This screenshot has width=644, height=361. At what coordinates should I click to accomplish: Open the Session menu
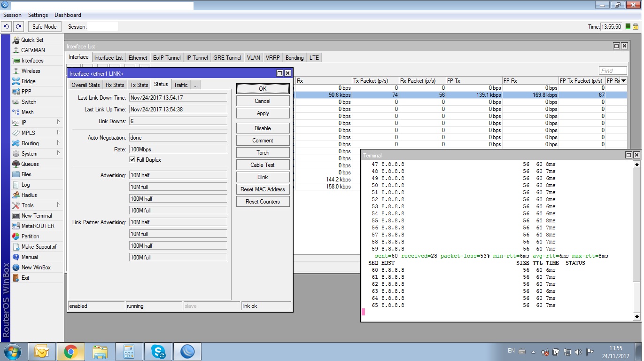(x=12, y=15)
